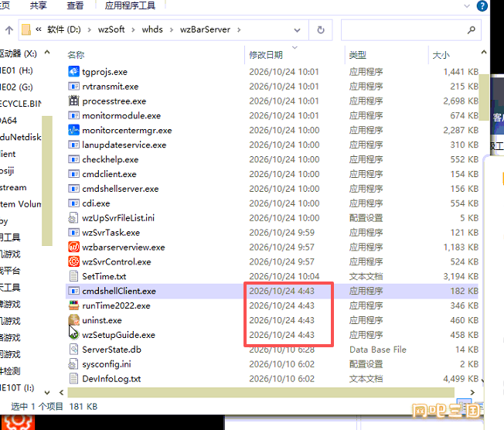Click the ServerState.db file icon
The height and width of the screenshot is (430, 504).
[73, 350]
